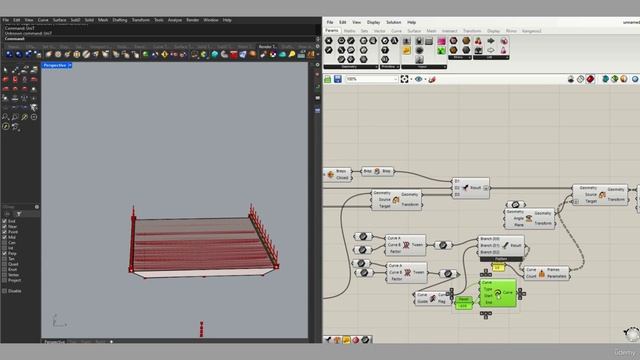Click Grasshopper's Zoom Extents icon
This screenshot has height=360, width=640.
(x=404, y=79)
